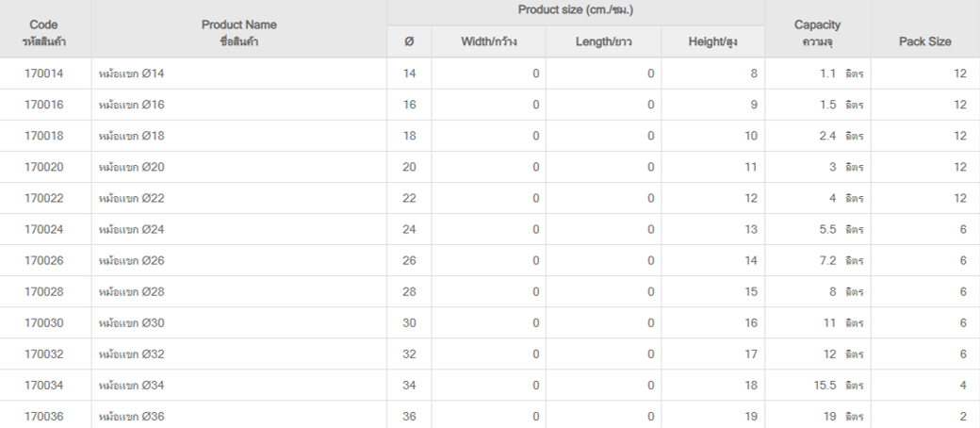Select product code 170026

[x=44, y=260]
